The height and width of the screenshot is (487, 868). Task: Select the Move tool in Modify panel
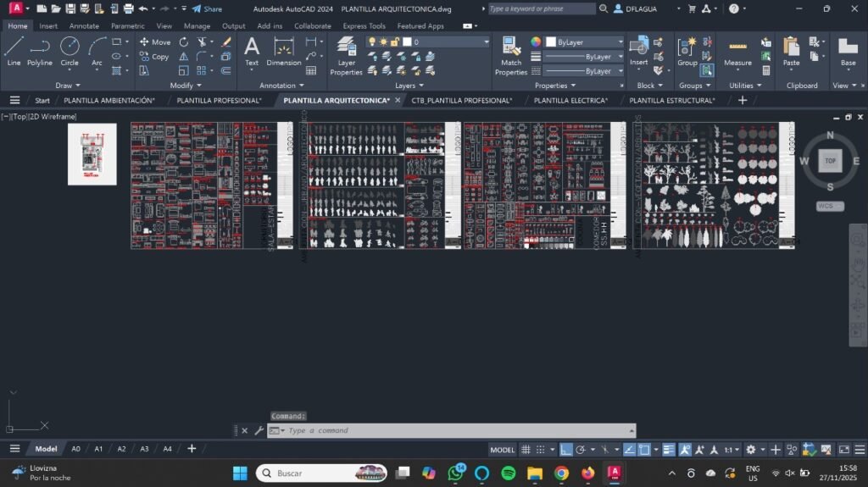coord(154,42)
